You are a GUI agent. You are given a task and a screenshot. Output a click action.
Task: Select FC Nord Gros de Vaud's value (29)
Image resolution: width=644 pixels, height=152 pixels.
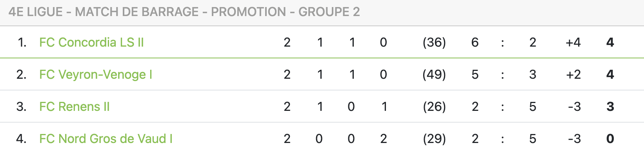pyautogui.click(x=434, y=139)
